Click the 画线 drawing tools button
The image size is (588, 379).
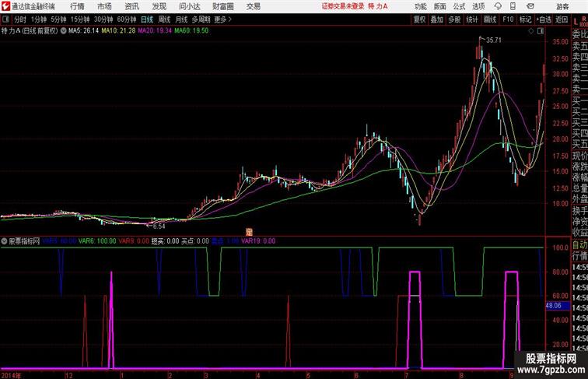(x=490, y=19)
